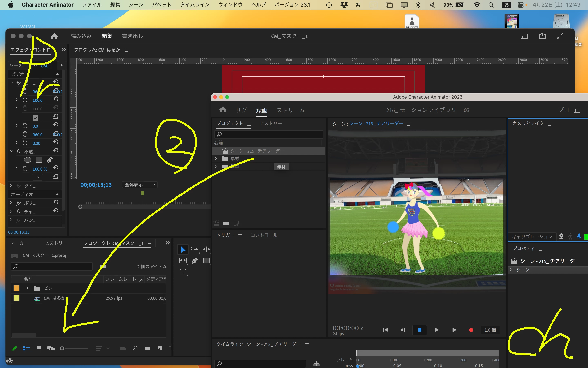Switch to the コントロール panel tab
The image size is (588, 368).
click(264, 235)
